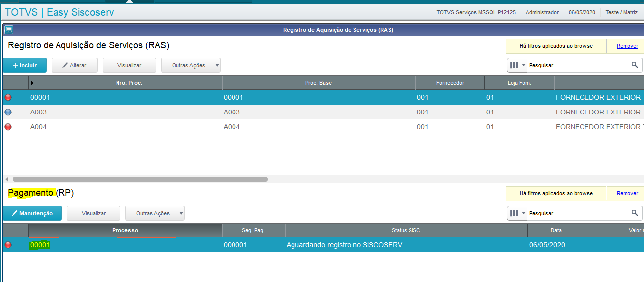
Task: Click the TOTVS | Easy Siscoserv title
Action: click(59, 12)
